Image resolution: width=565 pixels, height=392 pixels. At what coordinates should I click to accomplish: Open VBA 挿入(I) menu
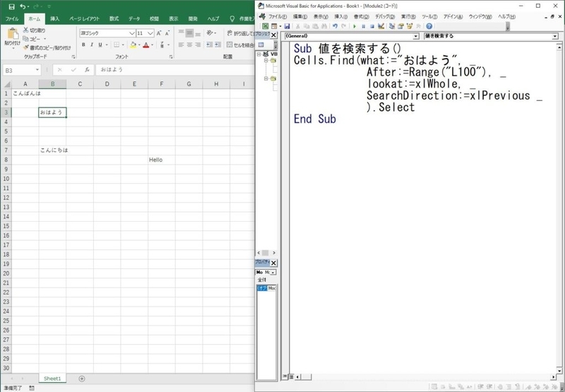click(341, 16)
